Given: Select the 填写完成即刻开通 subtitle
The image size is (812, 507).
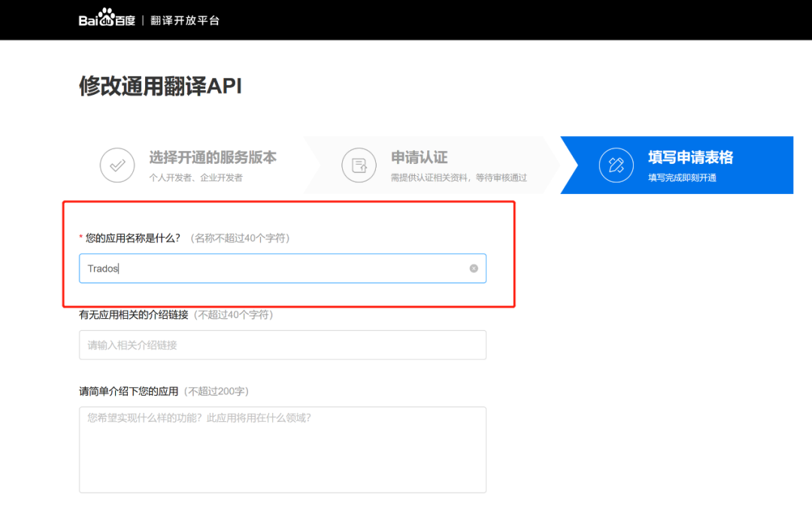Looking at the screenshot, I should coord(682,178).
